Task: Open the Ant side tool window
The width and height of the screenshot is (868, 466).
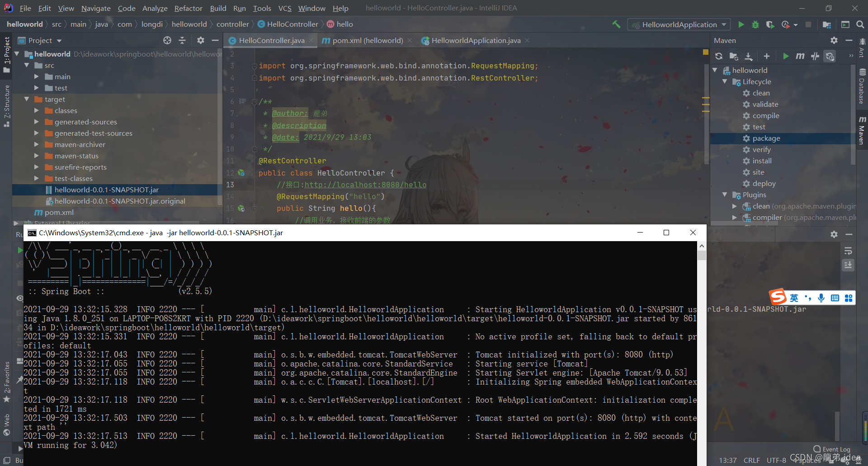Action: point(862,48)
